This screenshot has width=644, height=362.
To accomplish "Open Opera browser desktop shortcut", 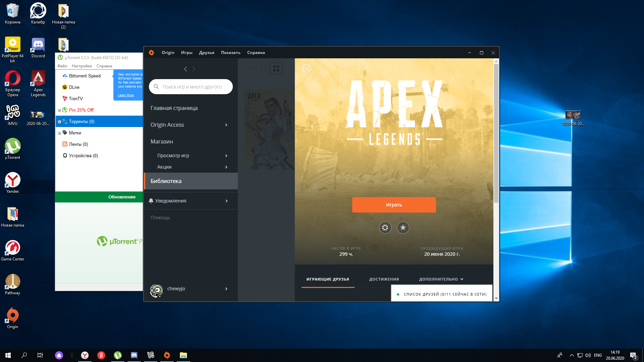I will (x=12, y=83).
